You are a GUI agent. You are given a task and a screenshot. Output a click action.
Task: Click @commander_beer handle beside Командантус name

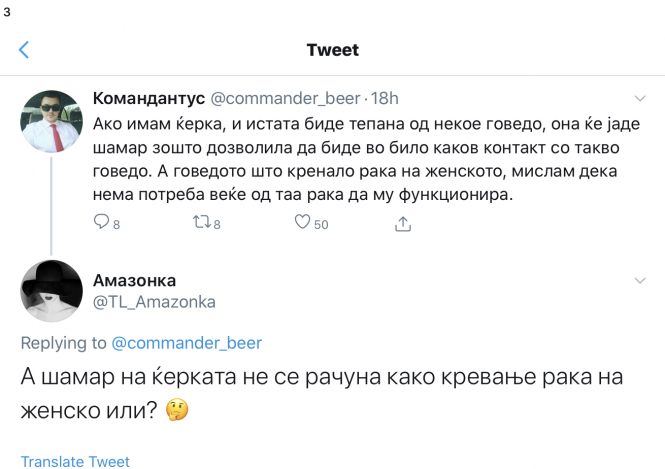pos(287,98)
